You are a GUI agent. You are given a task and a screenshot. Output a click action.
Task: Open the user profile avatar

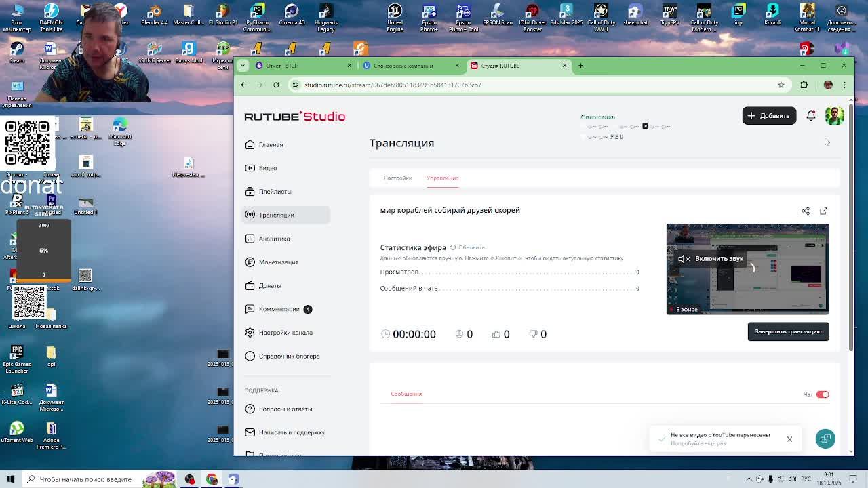click(834, 116)
